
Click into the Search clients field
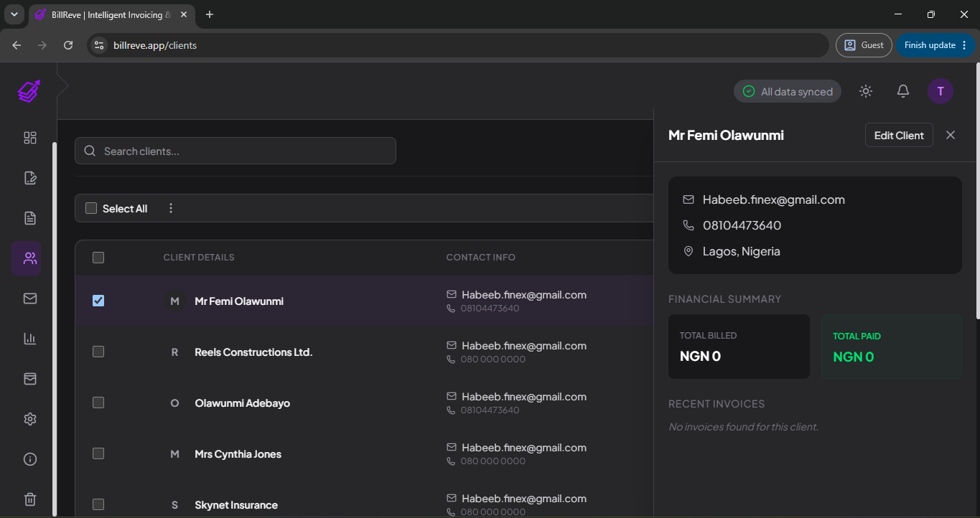point(235,151)
